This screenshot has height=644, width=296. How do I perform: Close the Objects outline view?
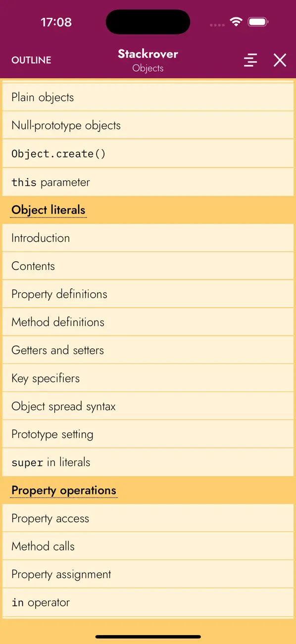(x=280, y=60)
